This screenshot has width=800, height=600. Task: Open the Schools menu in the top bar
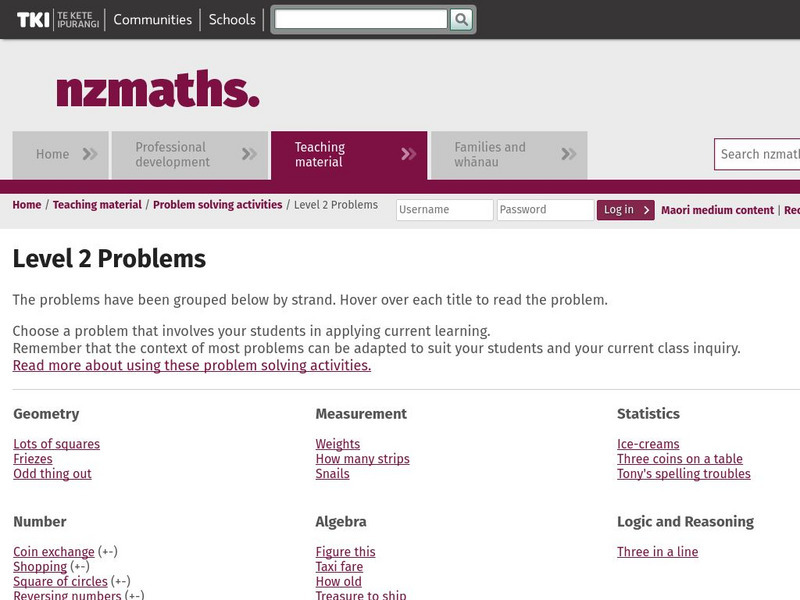[x=232, y=19]
